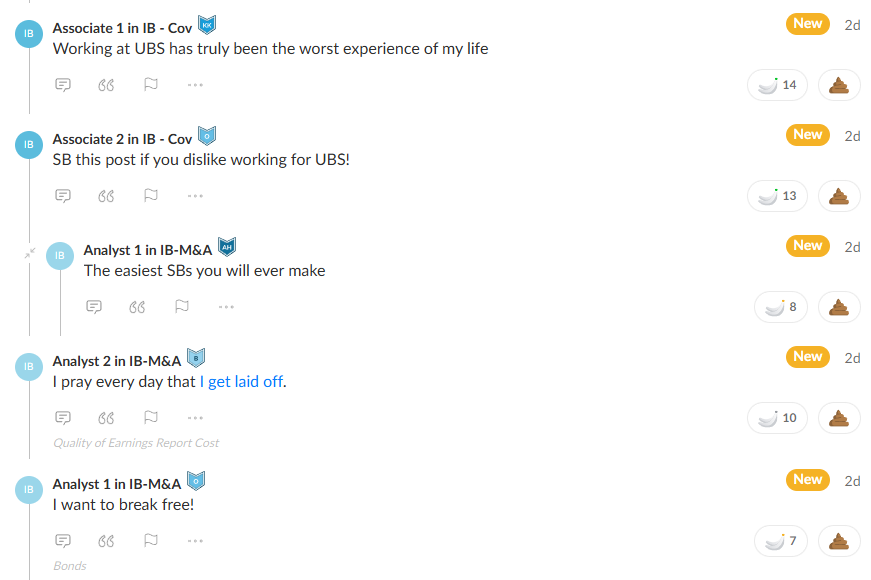Reply to Analyst 2's laid off comment
The height and width of the screenshot is (580, 871).
tap(63, 417)
